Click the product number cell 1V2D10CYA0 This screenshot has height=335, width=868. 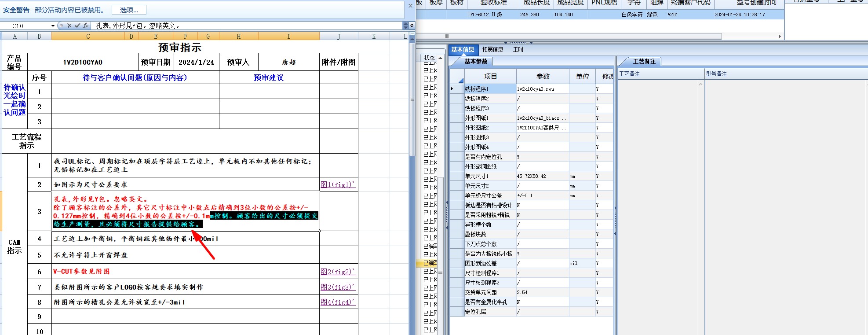tap(83, 62)
